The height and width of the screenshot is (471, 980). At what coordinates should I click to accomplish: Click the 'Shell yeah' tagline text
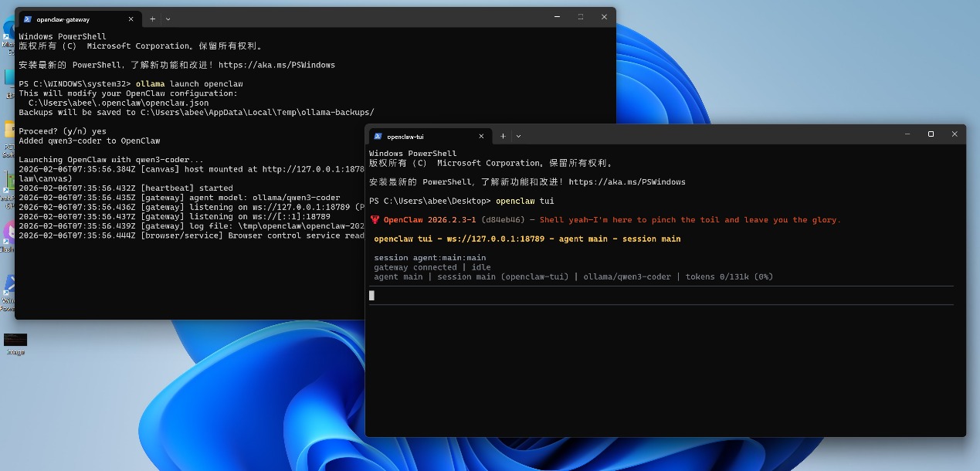tap(690, 220)
